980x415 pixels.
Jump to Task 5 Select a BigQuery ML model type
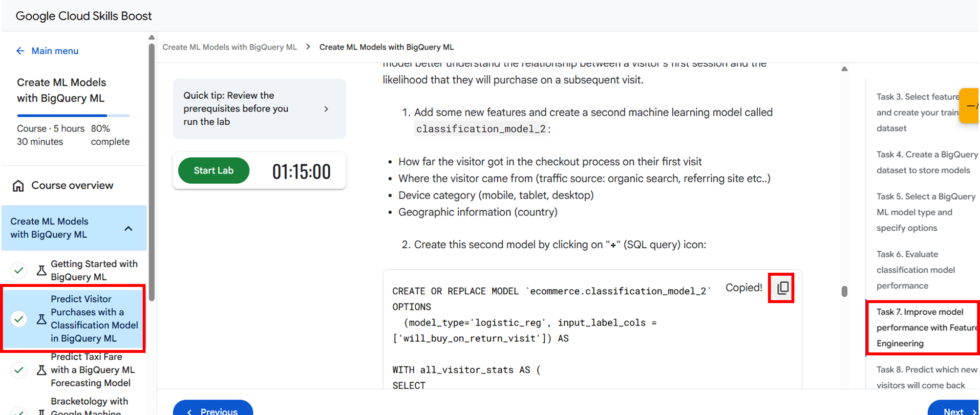click(x=926, y=212)
